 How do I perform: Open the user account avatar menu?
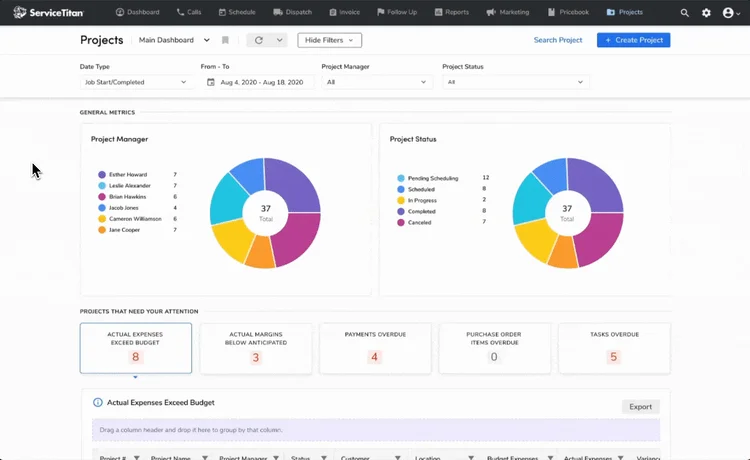coord(731,13)
